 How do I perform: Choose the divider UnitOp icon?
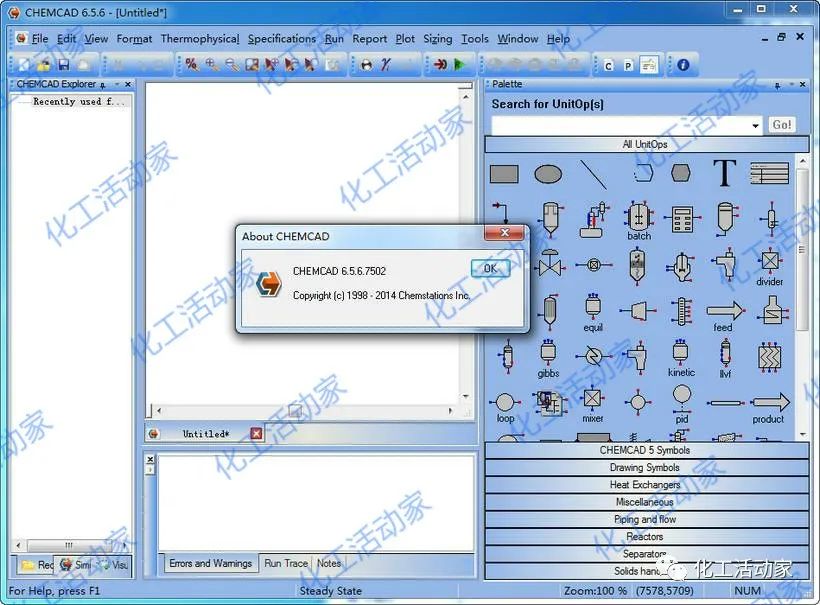(x=770, y=267)
